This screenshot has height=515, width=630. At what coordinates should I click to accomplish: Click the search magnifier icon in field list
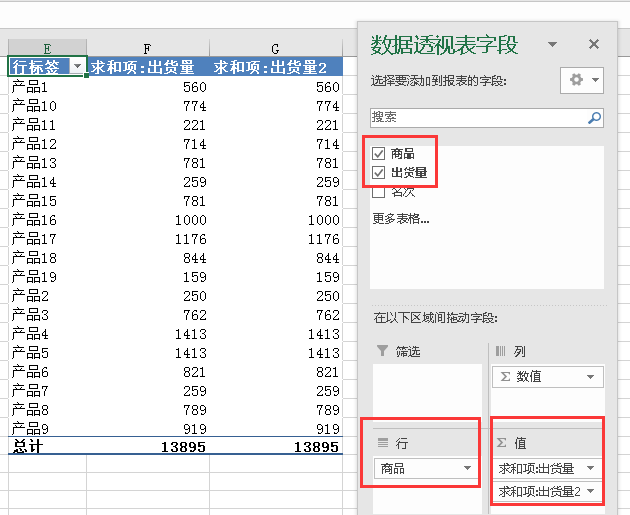pyautogui.click(x=594, y=117)
